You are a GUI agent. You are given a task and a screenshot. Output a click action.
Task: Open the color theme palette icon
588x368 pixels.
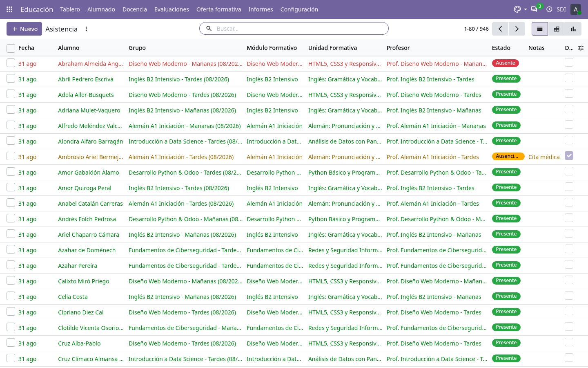click(517, 9)
